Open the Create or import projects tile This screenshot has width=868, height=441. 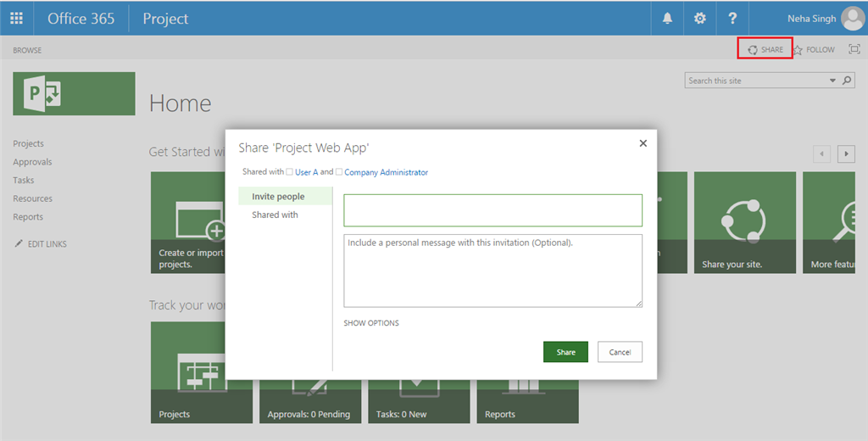point(188,222)
